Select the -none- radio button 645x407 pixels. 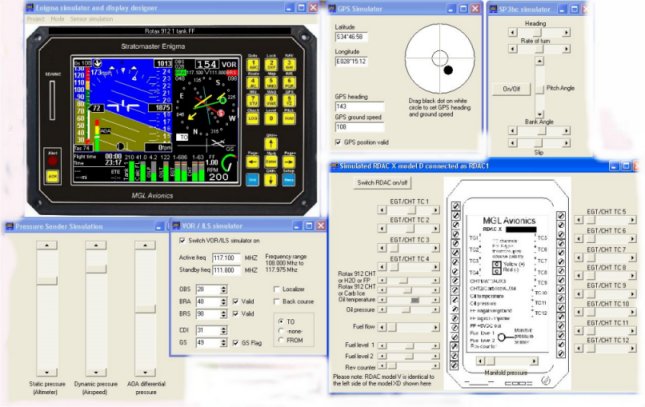(281, 331)
